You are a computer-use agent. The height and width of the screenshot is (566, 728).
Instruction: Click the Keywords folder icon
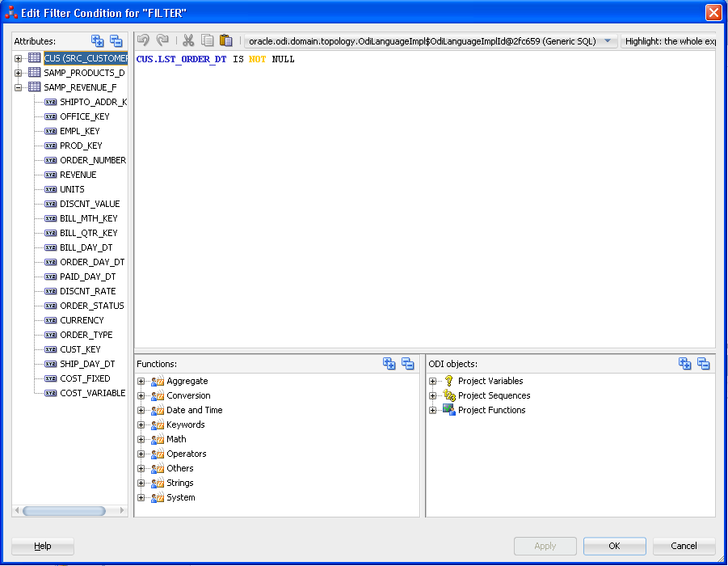[x=158, y=424]
